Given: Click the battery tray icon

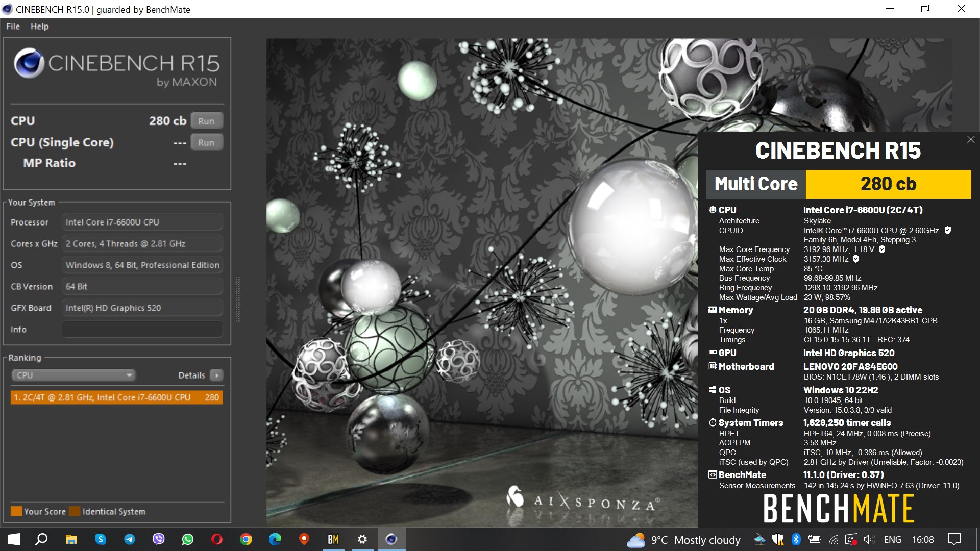Looking at the screenshot, I should [815, 539].
